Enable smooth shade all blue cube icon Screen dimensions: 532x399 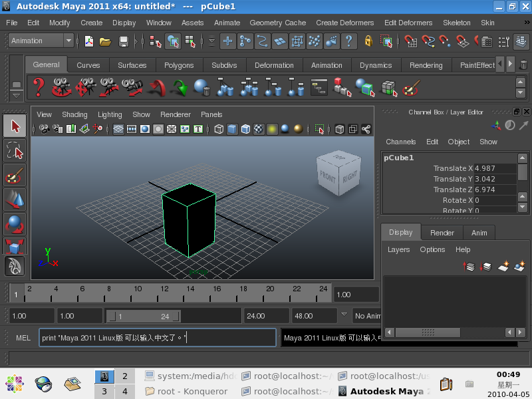point(232,129)
